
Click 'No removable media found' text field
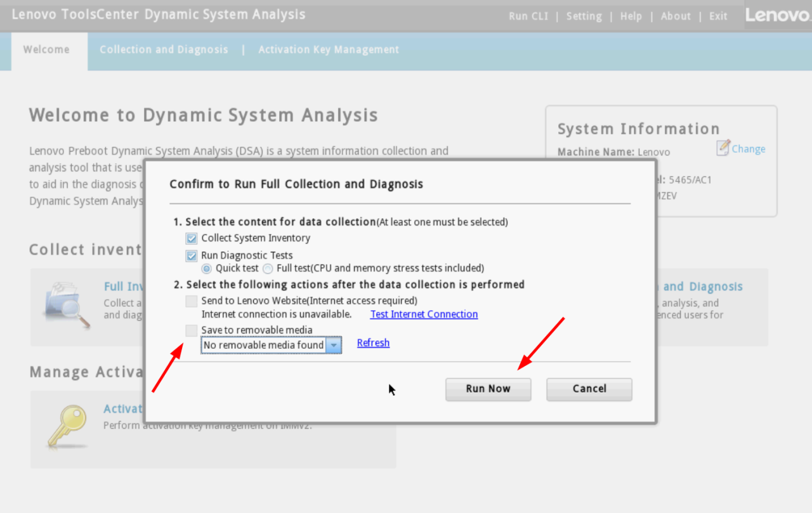[264, 345]
